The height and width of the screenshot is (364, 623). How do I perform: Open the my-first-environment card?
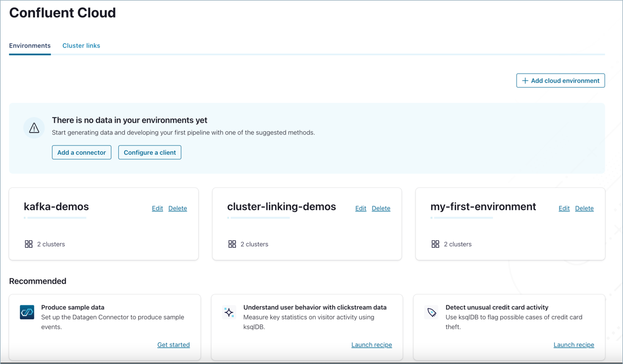pyautogui.click(x=483, y=206)
